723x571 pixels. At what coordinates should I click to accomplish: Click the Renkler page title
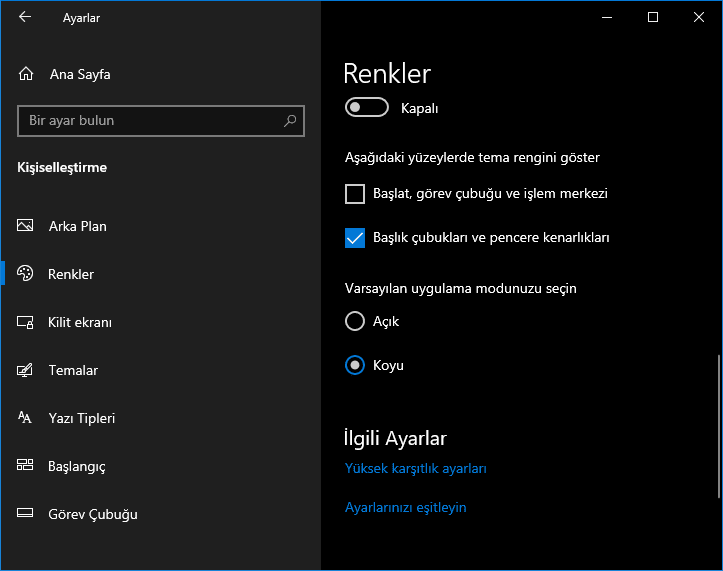387,74
